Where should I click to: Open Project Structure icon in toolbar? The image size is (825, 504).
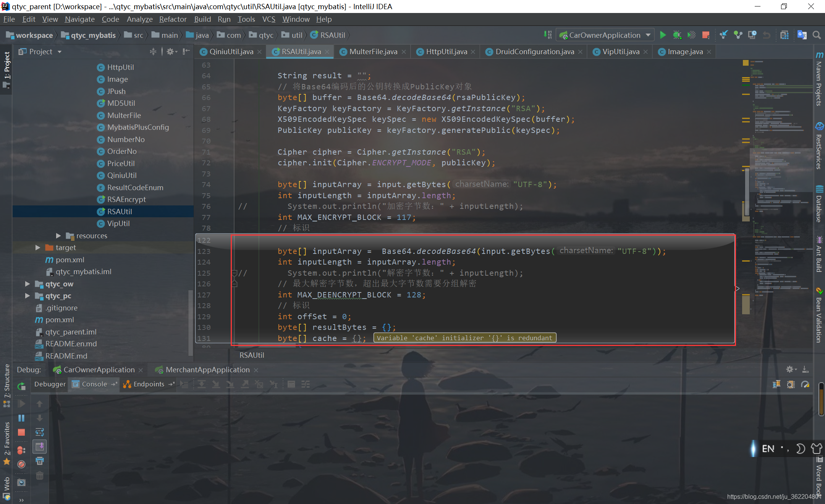[x=784, y=35]
